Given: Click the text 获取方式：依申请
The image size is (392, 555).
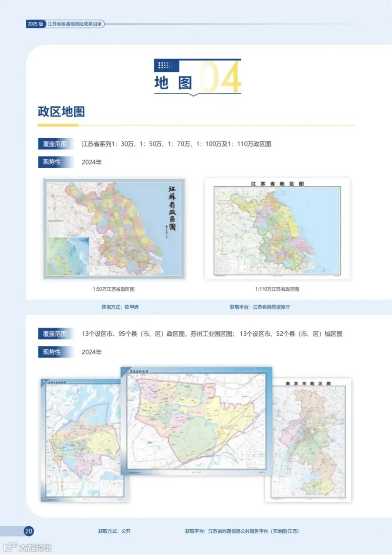Looking at the screenshot, I should coord(120,307).
